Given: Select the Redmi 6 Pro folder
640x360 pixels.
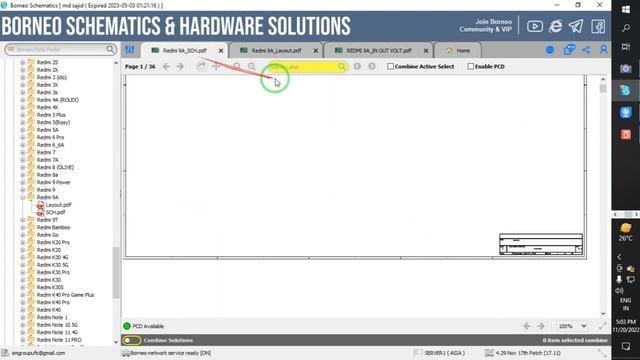Looking at the screenshot, I should pyautogui.click(x=50, y=137).
